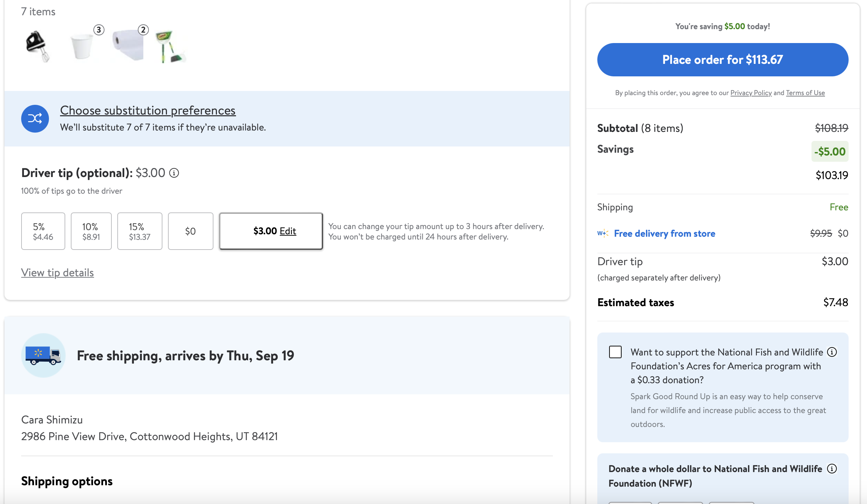Click the Walmart delivery truck icon
The height and width of the screenshot is (504, 867).
tap(43, 355)
